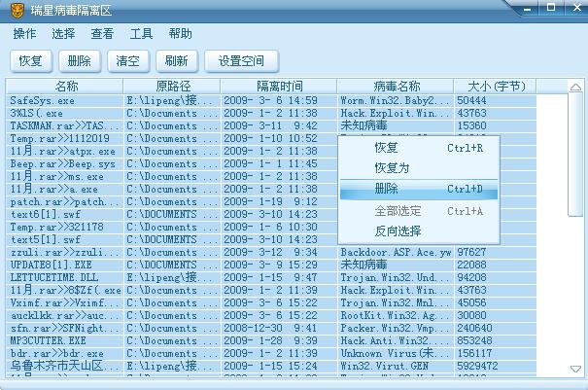The image size is (588, 390).
Task: Open the 工具 menu
Action: click(x=141, y=34)
